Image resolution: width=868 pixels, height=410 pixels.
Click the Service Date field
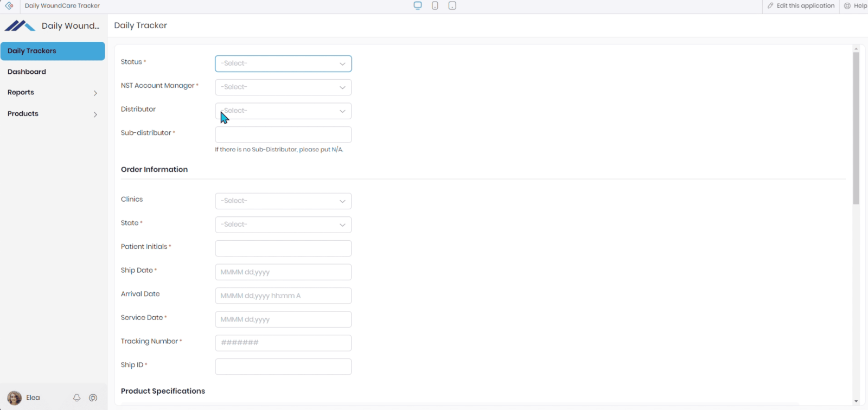pos(283,319)
